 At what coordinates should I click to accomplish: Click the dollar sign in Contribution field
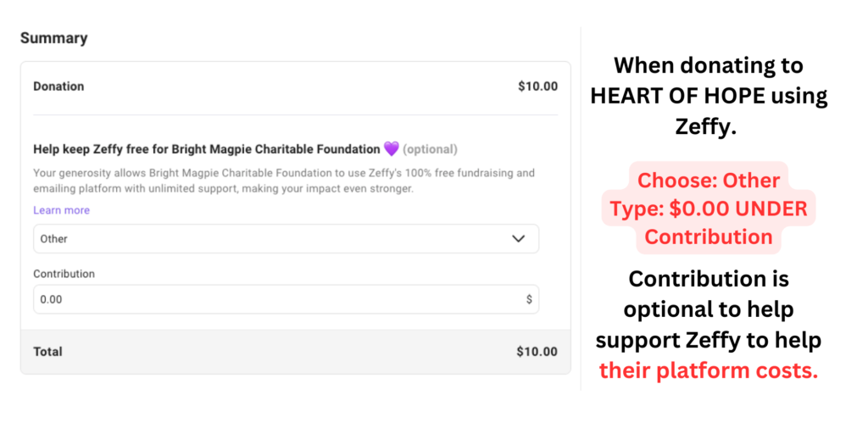click(x=529, y=299)
